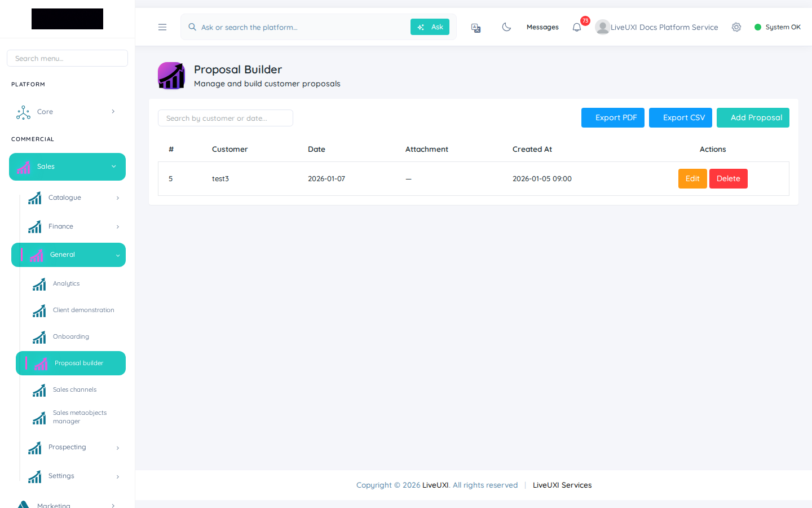Focus the Search menu input field

[x=67, y=58]
